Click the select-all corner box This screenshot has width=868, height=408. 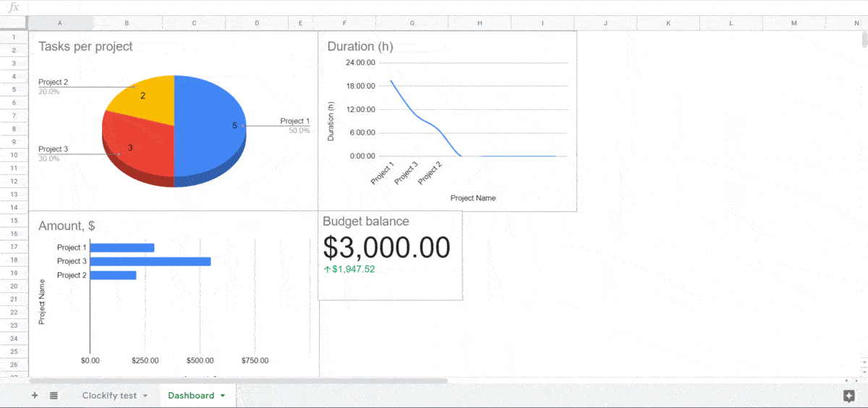tap(14, 23)
